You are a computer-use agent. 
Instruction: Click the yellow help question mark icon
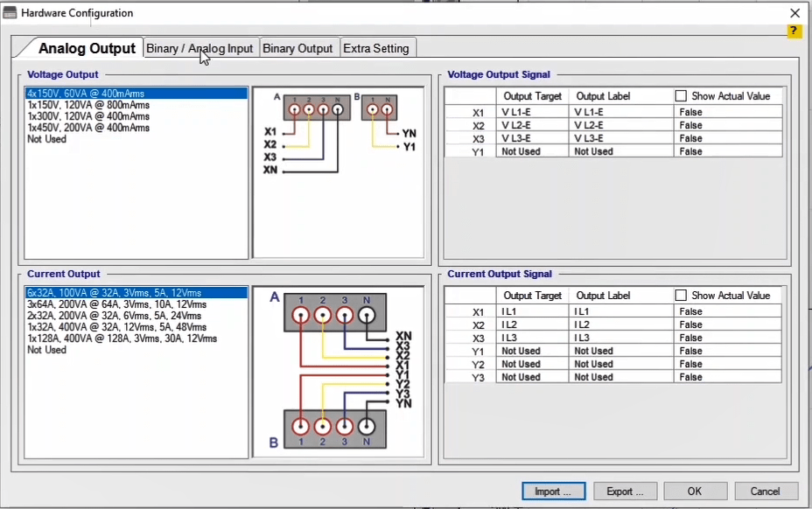pos(794,31)
